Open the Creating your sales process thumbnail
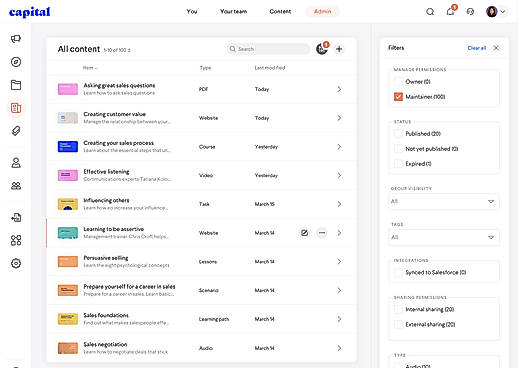Image resolution: width=518 pixels, height=368 pixels. 68,147
